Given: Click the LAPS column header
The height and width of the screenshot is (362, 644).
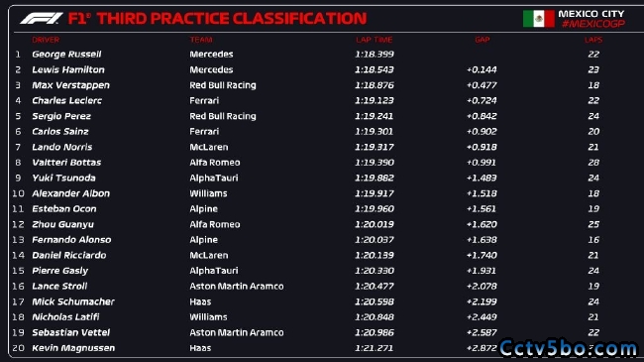Looking at the screenshot, I should tap(593, 40).
